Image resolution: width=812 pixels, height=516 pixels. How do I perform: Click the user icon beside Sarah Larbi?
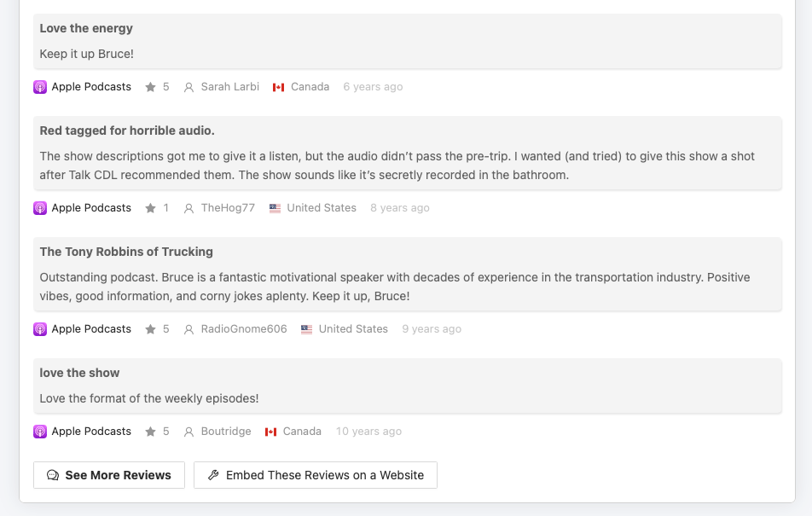(x=189, y=87)
